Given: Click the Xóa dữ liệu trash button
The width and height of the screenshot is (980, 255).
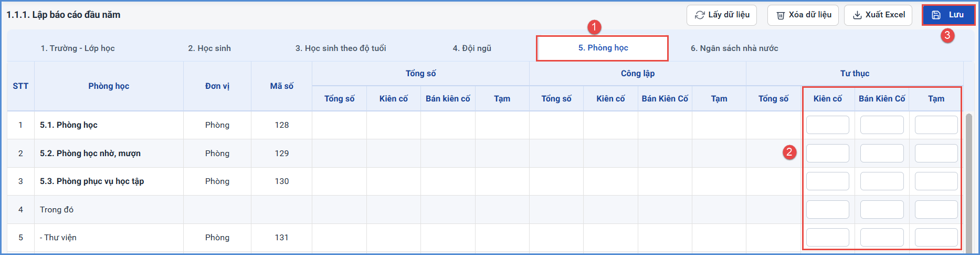Looking at the screenshot, I should pos(803,15).
